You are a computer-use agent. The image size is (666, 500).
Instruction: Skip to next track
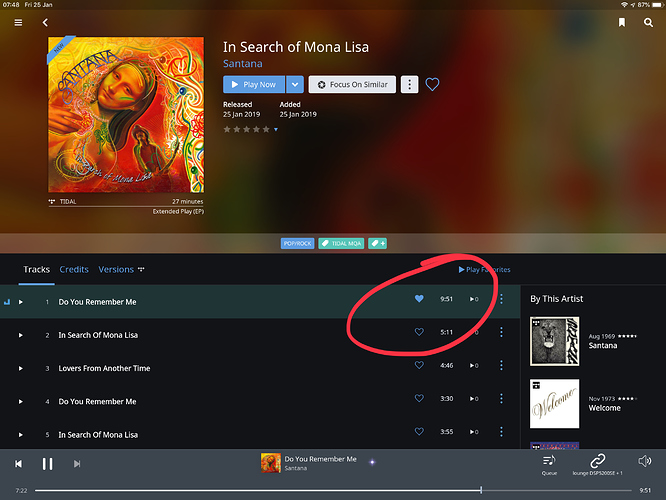(x=77, y=463)
